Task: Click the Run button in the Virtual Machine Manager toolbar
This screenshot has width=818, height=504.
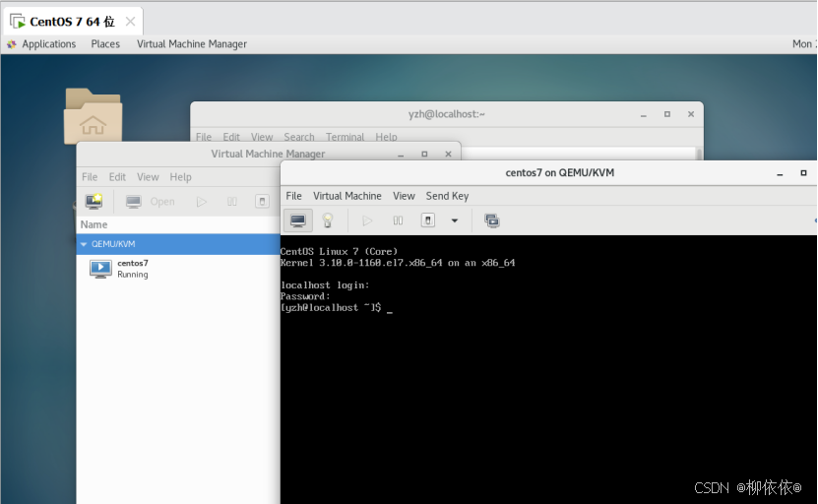Action: pos(202,202)
